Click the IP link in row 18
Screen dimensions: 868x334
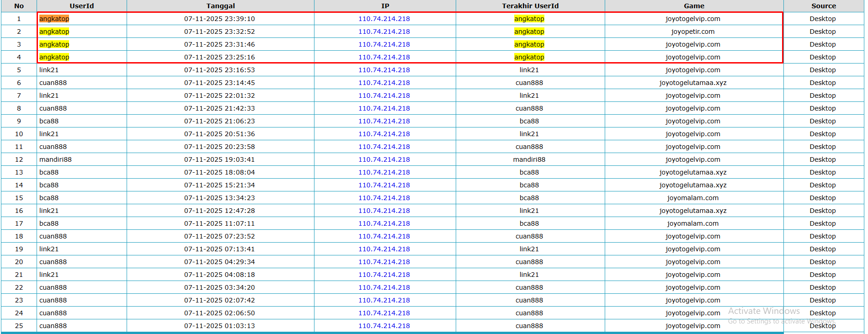384,236
